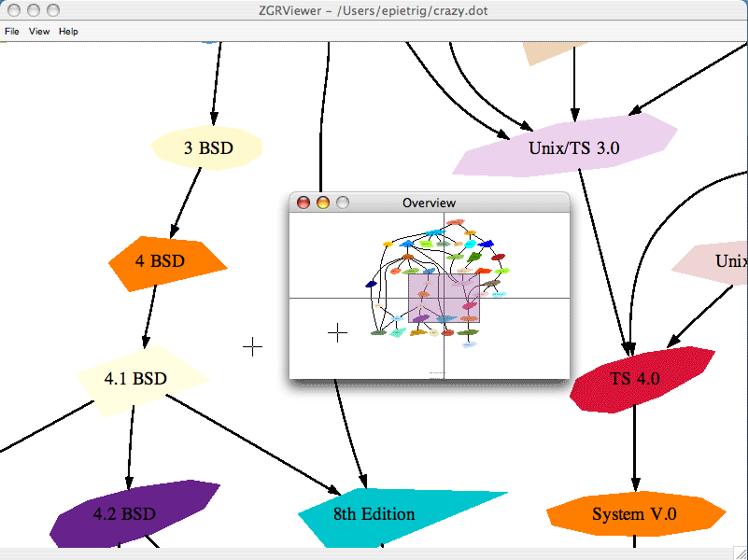Select the 4.1 BSD node

pyautogui.click(x=142, y=379)
